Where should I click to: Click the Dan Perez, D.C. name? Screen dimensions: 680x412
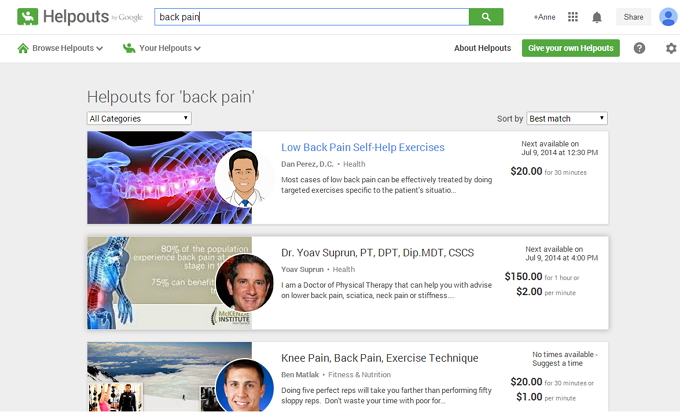pyautogui.click(x=307, y=164)
